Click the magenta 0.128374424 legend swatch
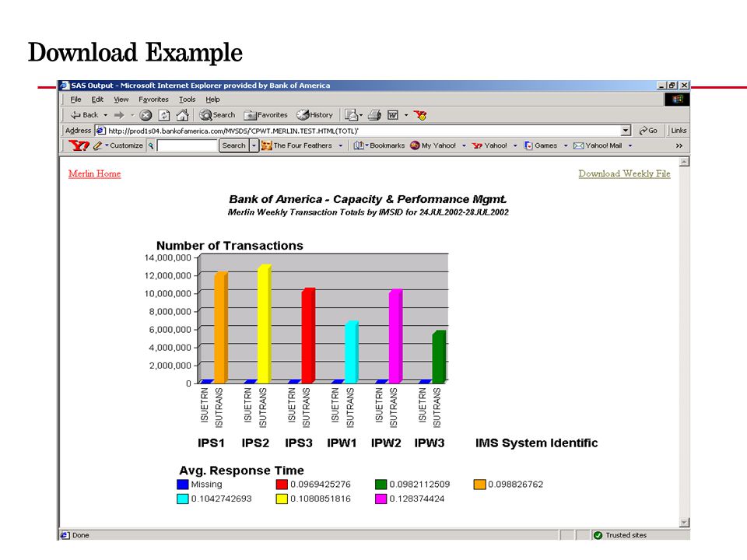This screenshot has width=747, height=560. pos(381,499)
